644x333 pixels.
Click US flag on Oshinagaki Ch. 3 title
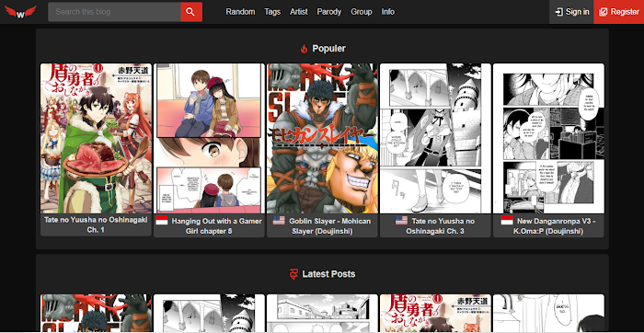401,221
